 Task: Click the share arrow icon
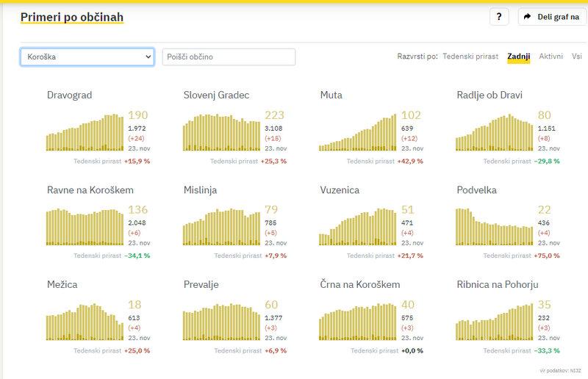tap(528, 17)
